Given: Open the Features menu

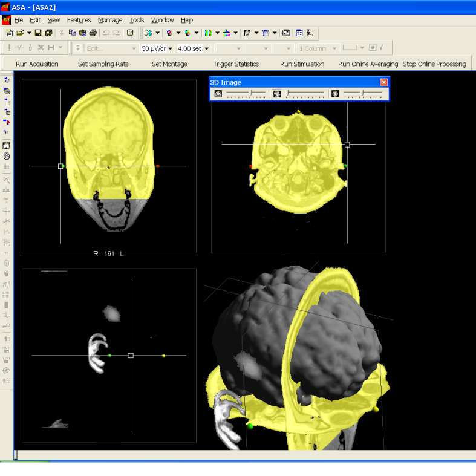Looking at the screenshot, I should pyautogui.click(x=79, y=20).
